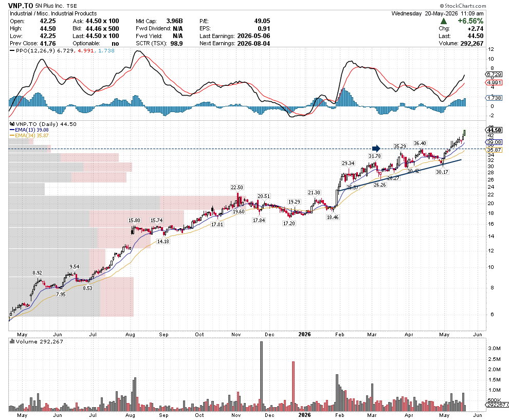Click the 292267 volume axis tag
The width and height of the screenshot is (509, 420).
(x=496, y=405)
